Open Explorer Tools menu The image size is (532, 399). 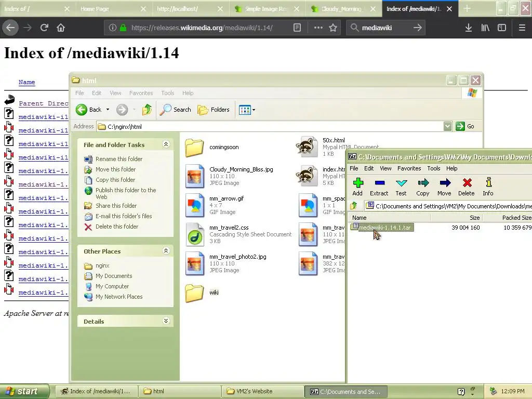click(x=168, y=93)
